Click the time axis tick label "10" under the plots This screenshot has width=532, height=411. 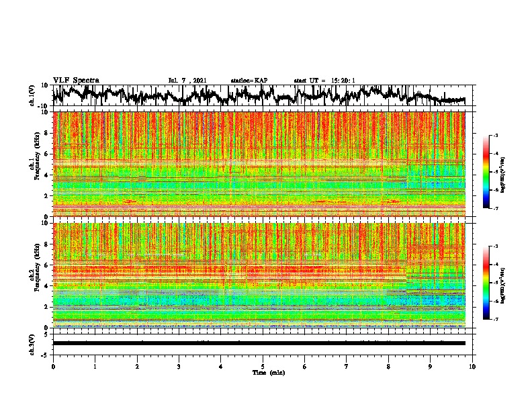click(x=472, y=367)
